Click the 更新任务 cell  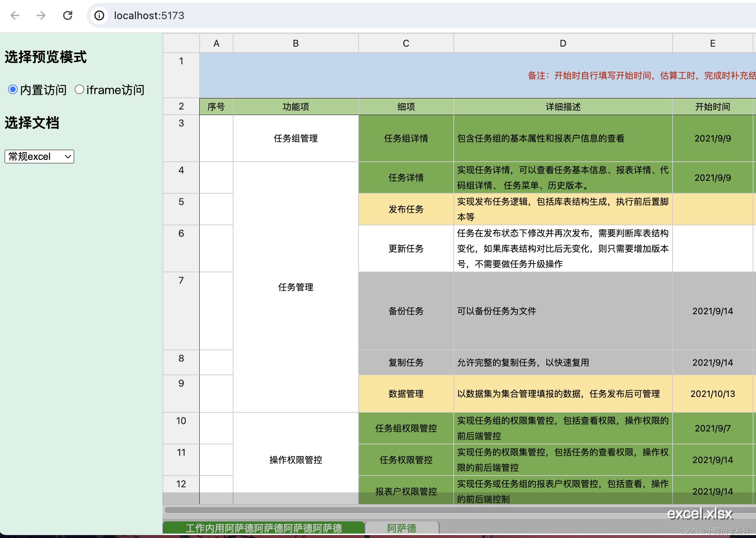[406, 248]
